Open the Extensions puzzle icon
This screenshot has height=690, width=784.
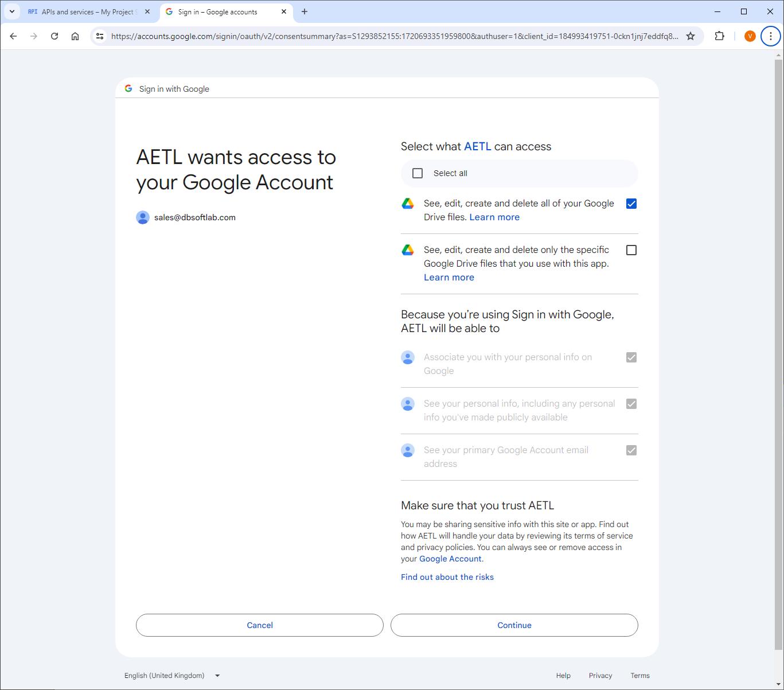pos(719,36)
